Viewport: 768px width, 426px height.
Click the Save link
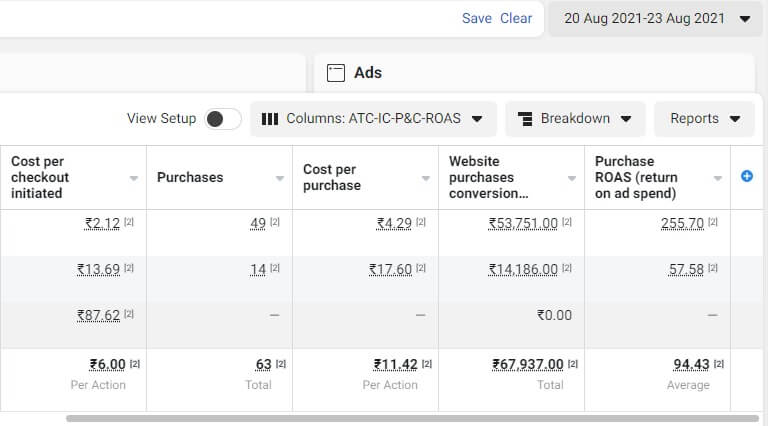(x=476, y=18)
